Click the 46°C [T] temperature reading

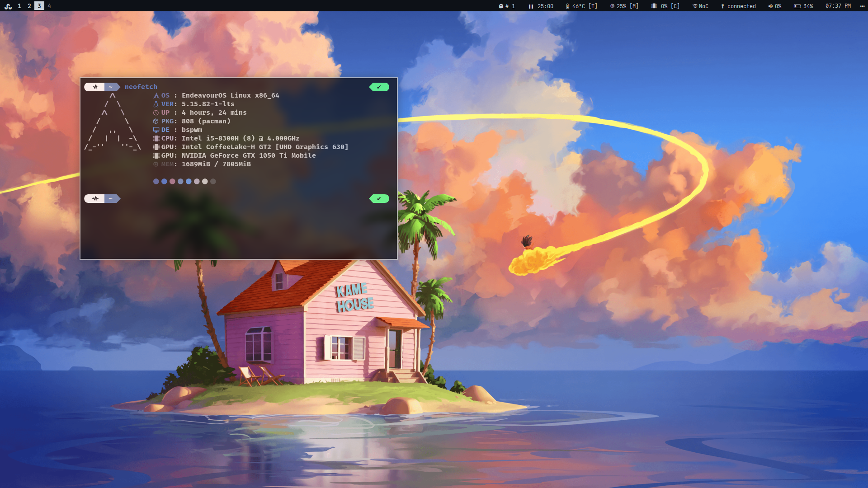(x=585, y=6)
